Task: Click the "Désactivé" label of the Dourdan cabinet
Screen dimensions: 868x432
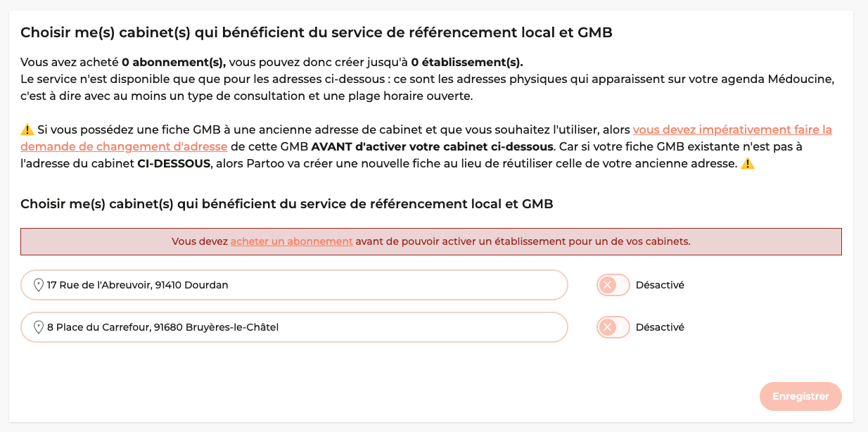Action: tap(660, 285)
